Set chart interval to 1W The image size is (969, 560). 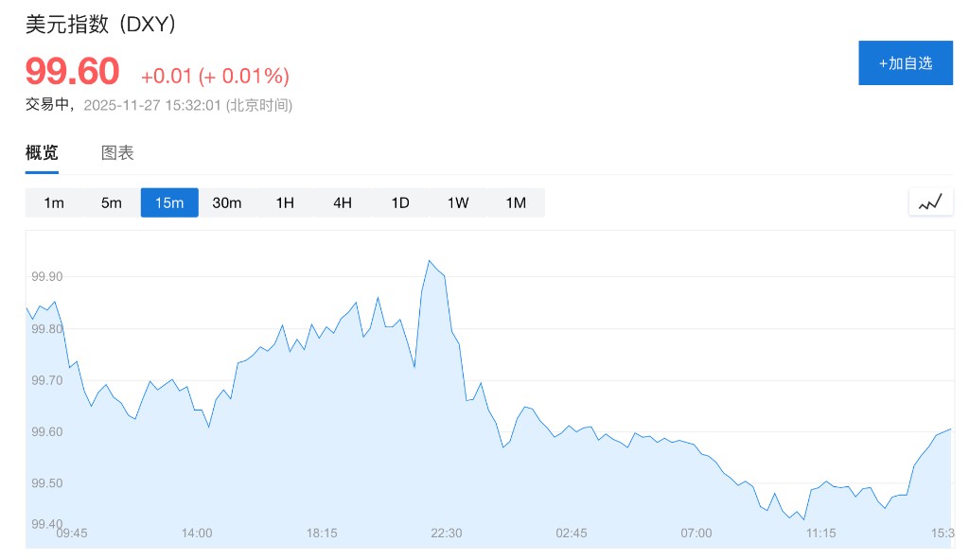(458, 202)
